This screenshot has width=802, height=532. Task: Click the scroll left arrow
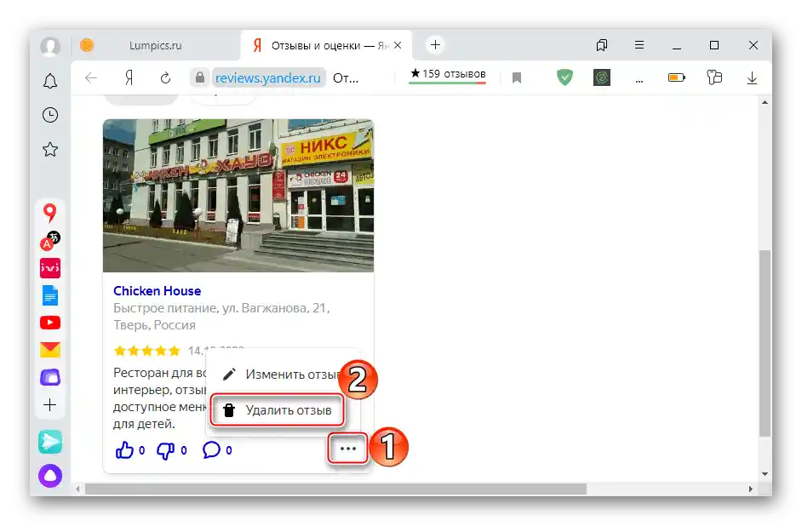coord(77,489)
